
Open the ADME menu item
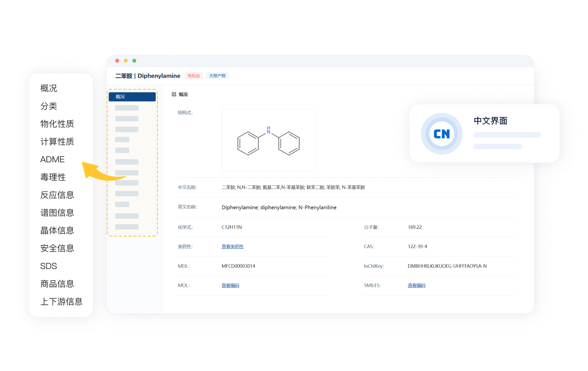tap(52, 160)
